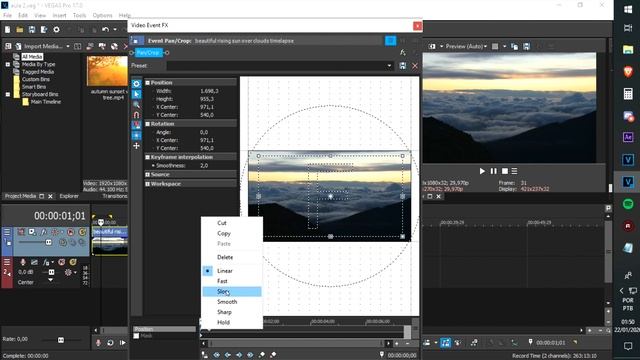Collapse the Position property group

pyautogui.click(x=148, y=82)
